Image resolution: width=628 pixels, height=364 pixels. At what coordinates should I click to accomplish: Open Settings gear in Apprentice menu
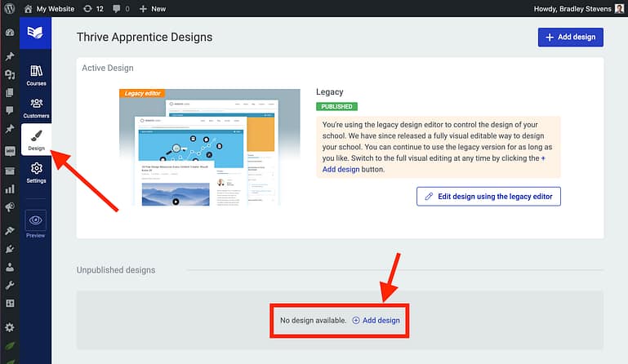click(36, 172)
